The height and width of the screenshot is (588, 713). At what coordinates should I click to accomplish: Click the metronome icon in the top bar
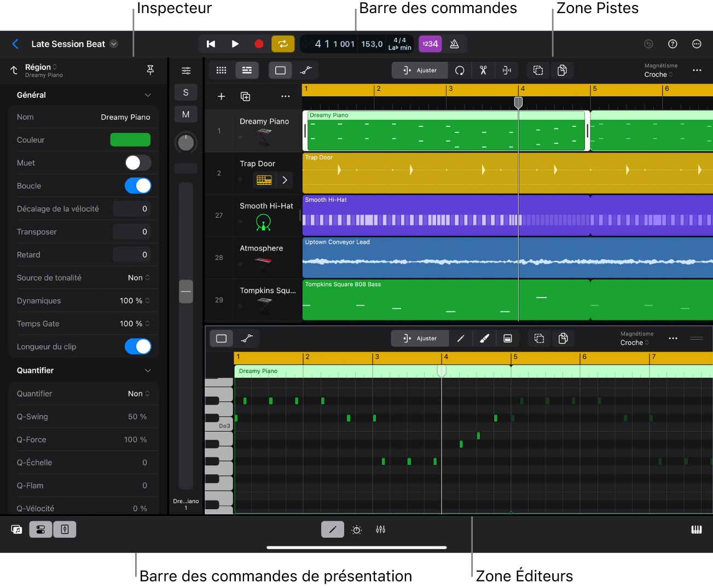(455, 44)
